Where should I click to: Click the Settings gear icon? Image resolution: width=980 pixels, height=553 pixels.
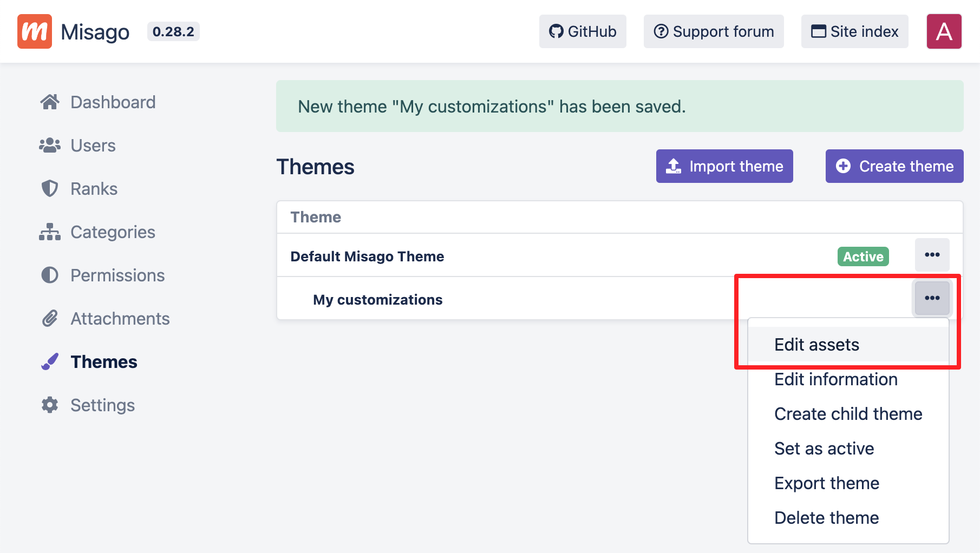click(50, 405)
